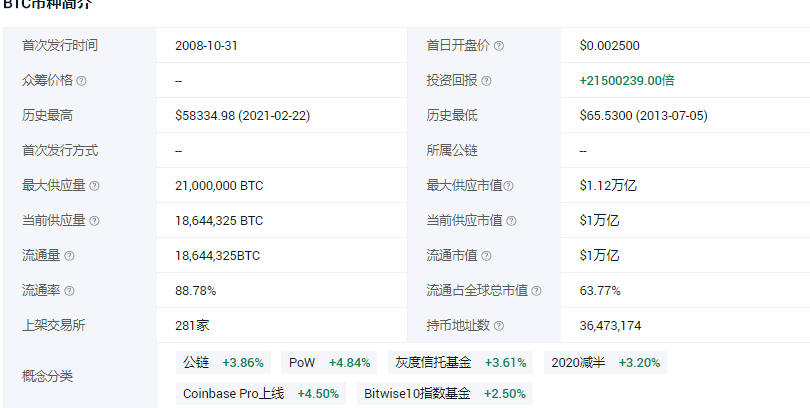Click help icon beside 众筹价格
The image size is (810, 408).
pyautogui.click(x=82, y=81)
